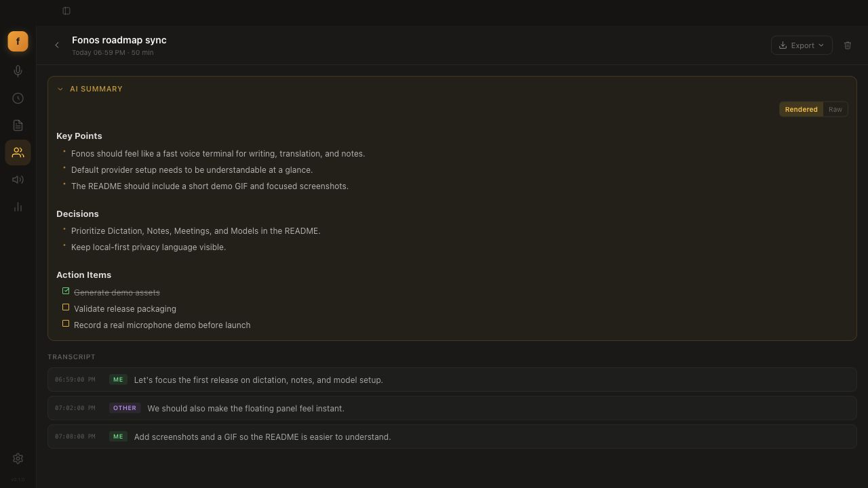This screenshot has height=488, width=868.
Task: Switch summary view to Rendered
Action: tap(801, 109)
